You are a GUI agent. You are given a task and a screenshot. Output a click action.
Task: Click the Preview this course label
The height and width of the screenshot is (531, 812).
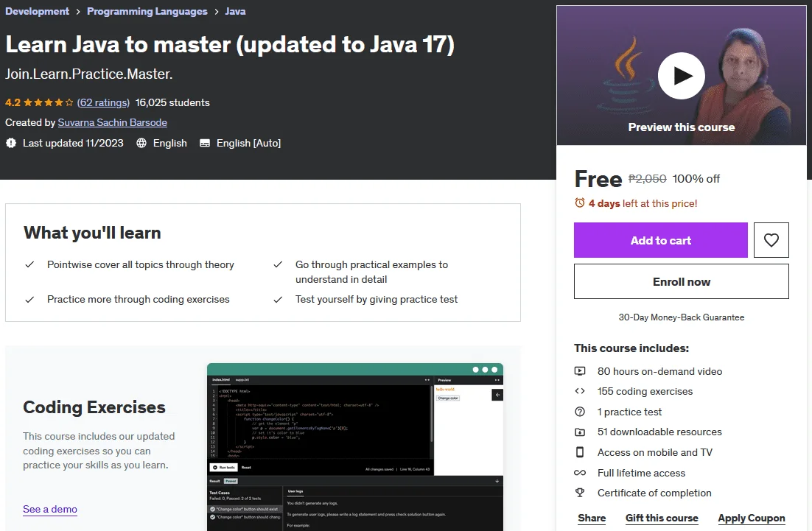(682, 127)
